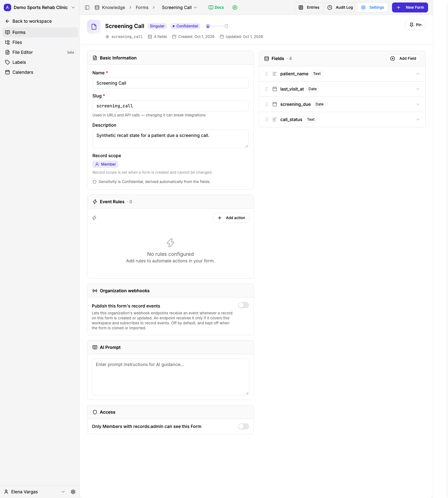The image size is (448, 498).
Task: Click the Forms breadcrumb link
Action: pos(142,7)
